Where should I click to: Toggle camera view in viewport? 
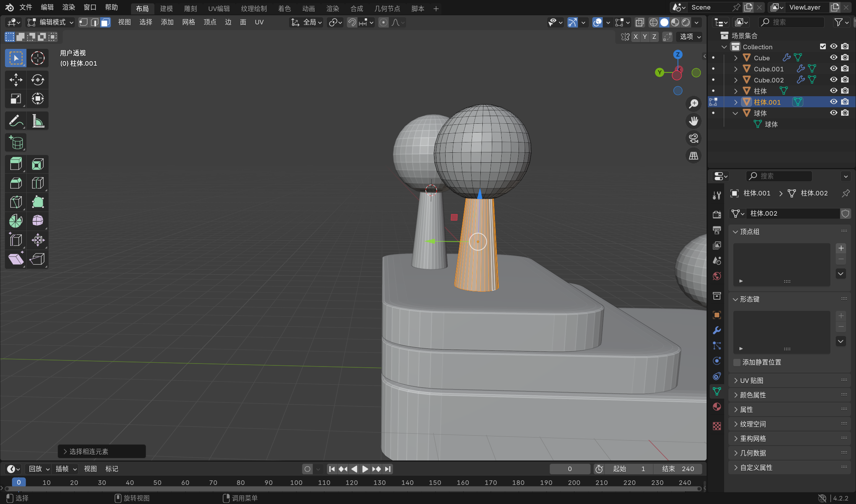[694, 138]
